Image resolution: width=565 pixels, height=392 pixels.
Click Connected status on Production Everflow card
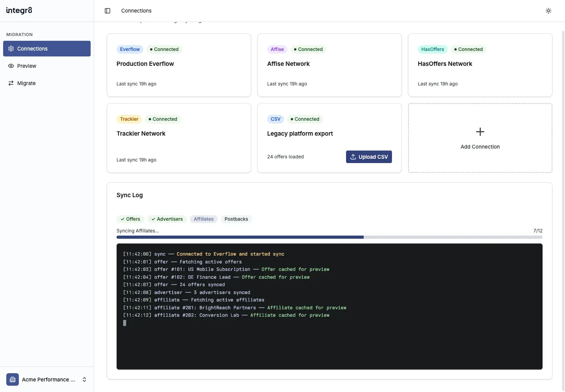click(164, 49)
